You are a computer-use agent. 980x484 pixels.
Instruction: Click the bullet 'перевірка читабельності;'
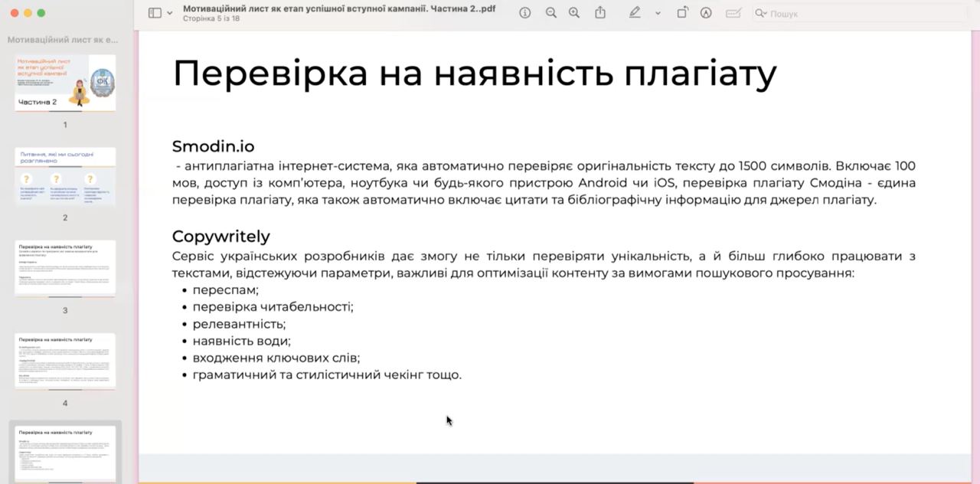273,307
